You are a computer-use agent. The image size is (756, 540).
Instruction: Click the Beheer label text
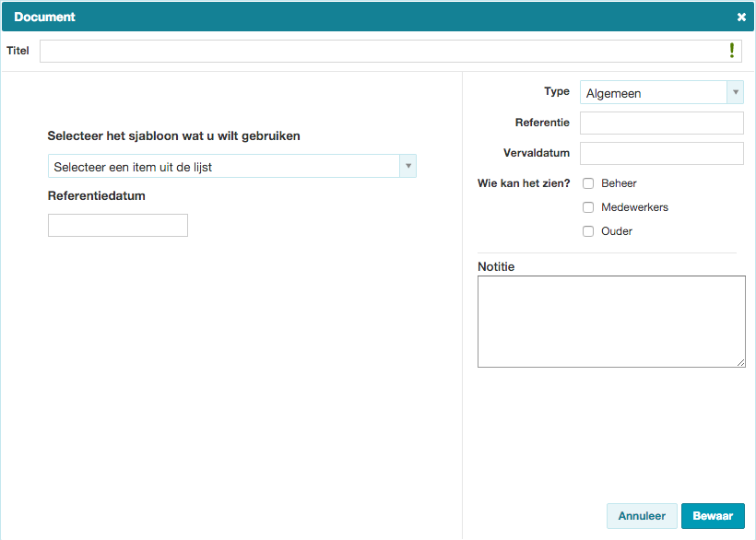pos(619,183)
